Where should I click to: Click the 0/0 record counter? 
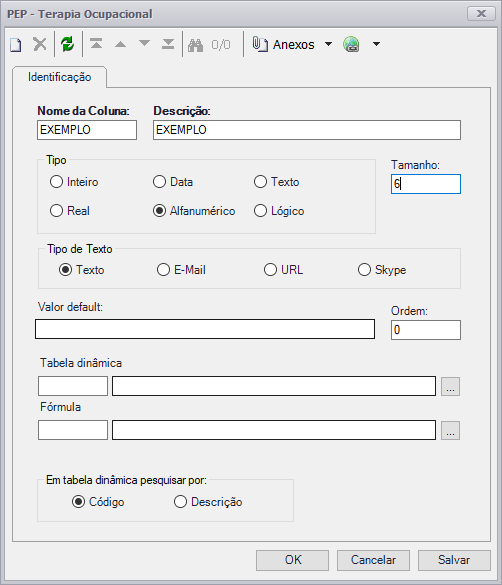point(221,45)
